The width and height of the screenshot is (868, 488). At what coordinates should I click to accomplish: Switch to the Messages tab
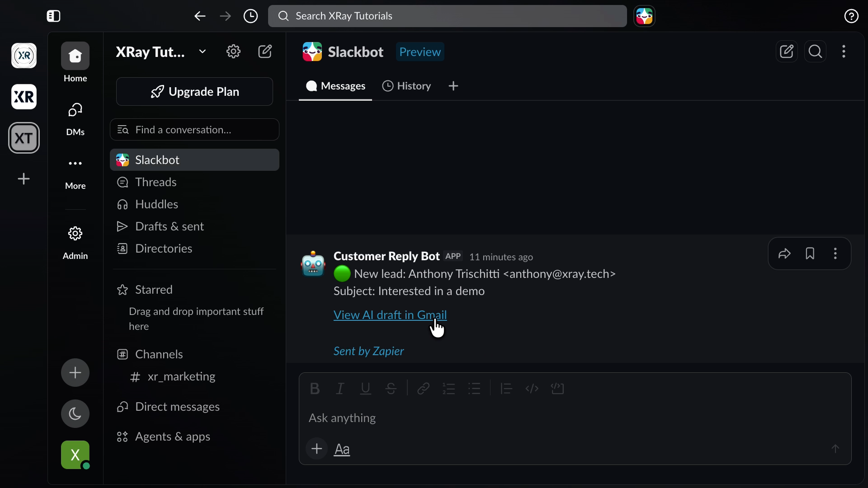[x=335, y=86]
